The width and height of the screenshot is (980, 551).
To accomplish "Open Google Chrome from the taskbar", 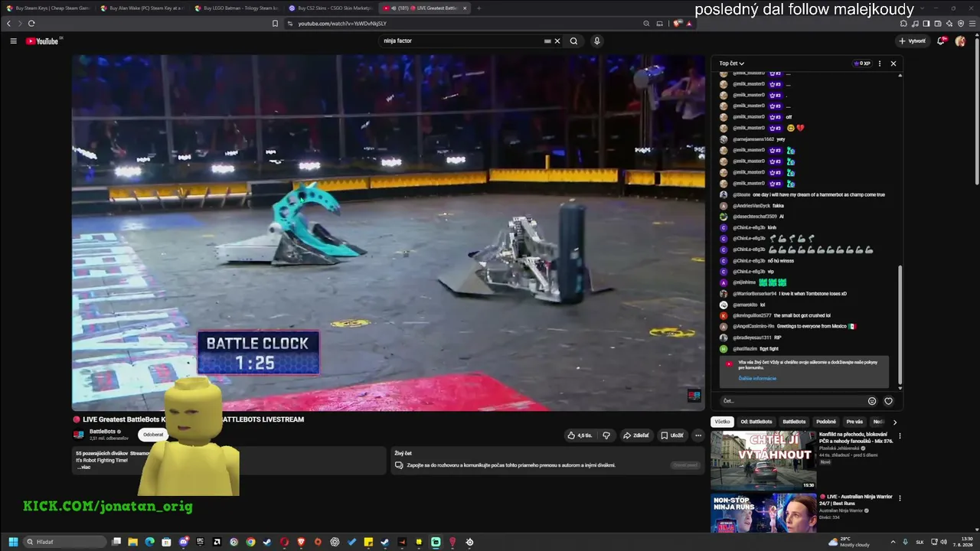I will (250, 542).
